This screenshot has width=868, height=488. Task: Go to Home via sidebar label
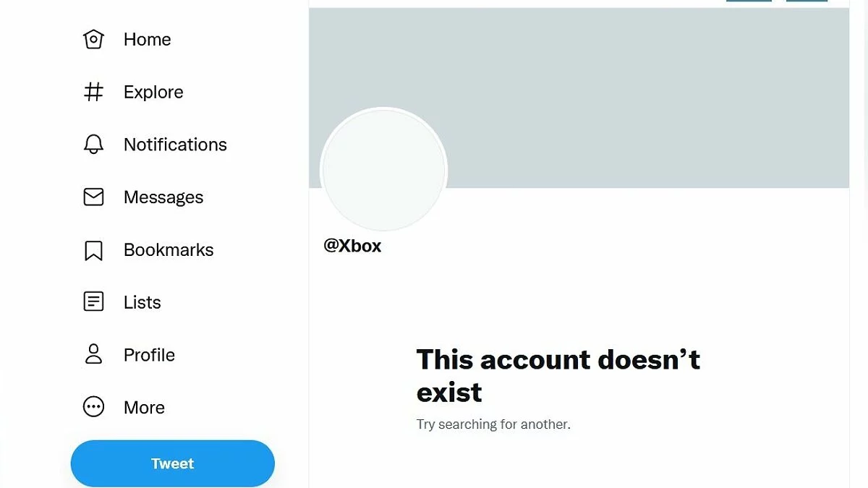147,40
